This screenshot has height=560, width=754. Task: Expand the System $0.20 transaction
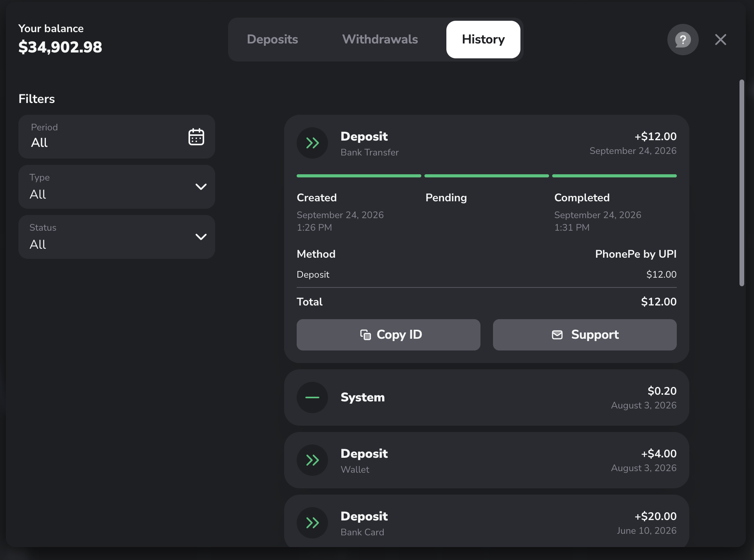click(487, 397)
